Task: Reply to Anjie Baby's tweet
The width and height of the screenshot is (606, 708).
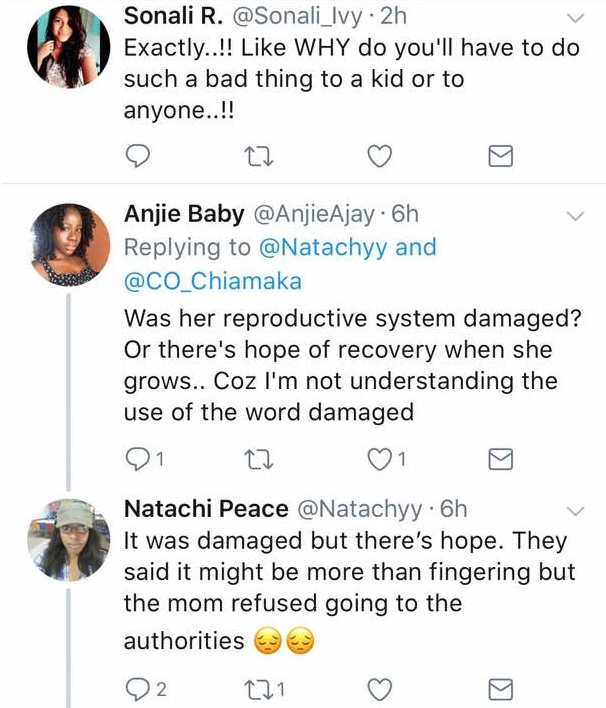Action: tap(141, 457)
